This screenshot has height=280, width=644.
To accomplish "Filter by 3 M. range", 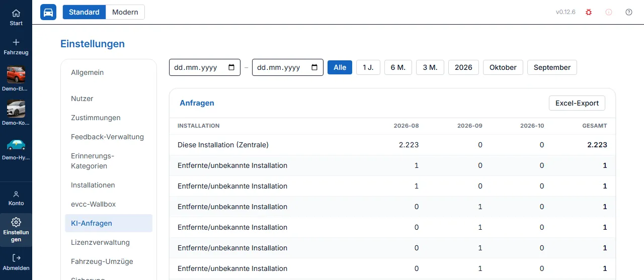I will (430, 67).
